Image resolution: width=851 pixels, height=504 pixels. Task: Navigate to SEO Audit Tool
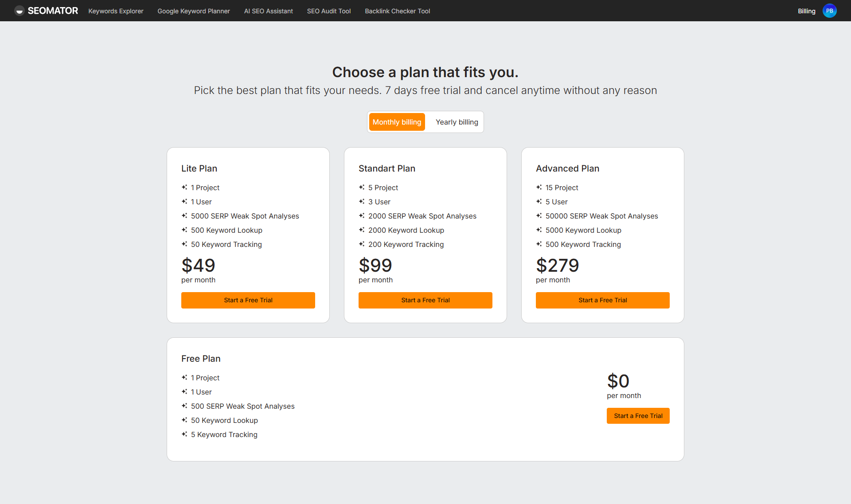328,11
